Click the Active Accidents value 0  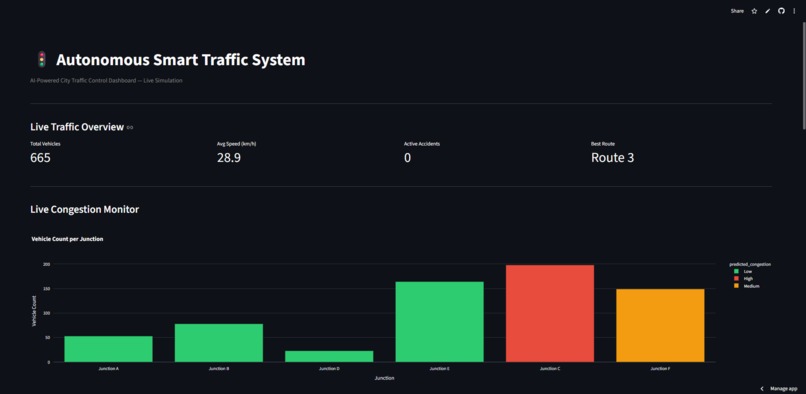point(407,158)
